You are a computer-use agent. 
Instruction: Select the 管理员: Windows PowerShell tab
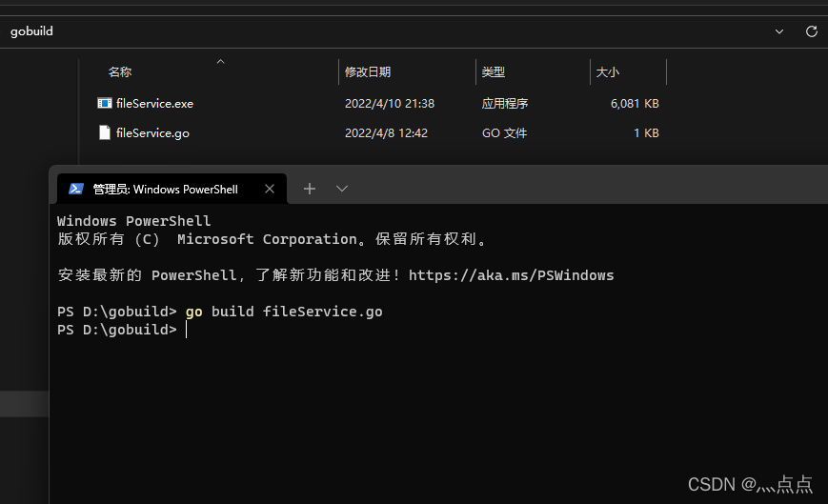tap(172, 189)
